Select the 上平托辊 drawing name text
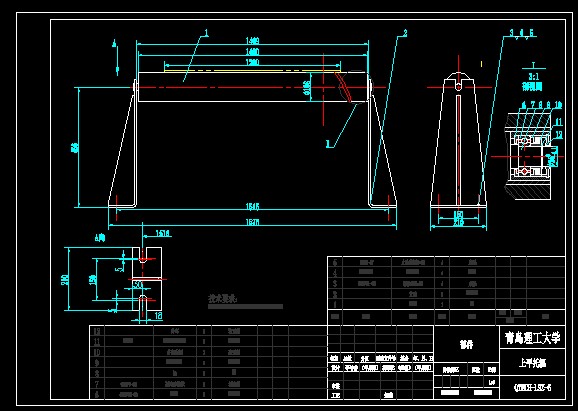The height and width of the screenshot is (411, 578). click(532, 363)
